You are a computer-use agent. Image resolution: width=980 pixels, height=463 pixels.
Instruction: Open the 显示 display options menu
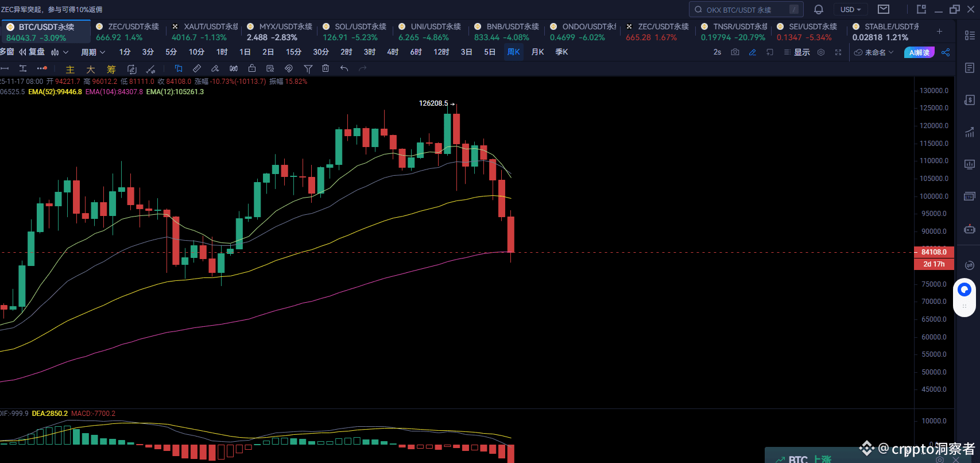tap(797, 52)
